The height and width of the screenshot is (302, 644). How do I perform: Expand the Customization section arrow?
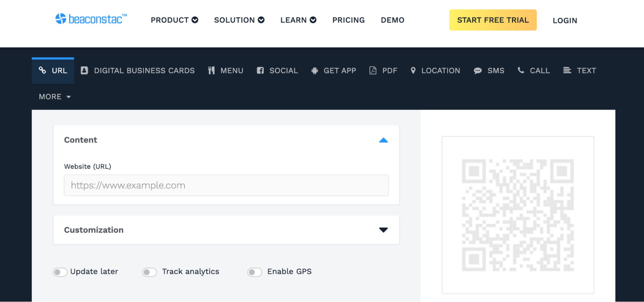tap(383, 230)
